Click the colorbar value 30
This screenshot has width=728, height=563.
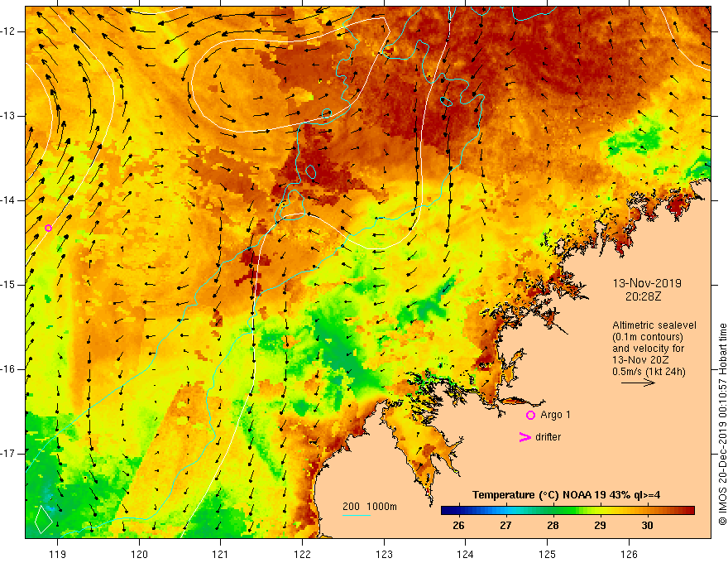coord(647,526)
